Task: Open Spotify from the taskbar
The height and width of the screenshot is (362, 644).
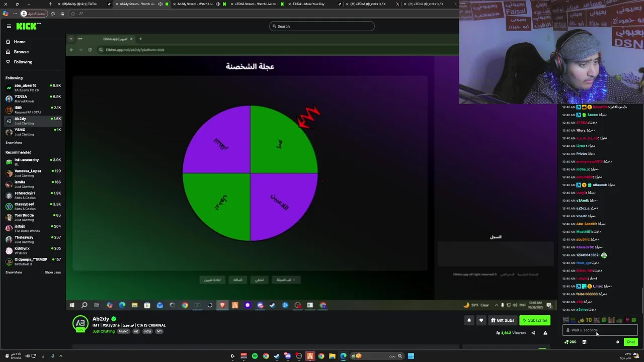Action: tap(255, 356)
